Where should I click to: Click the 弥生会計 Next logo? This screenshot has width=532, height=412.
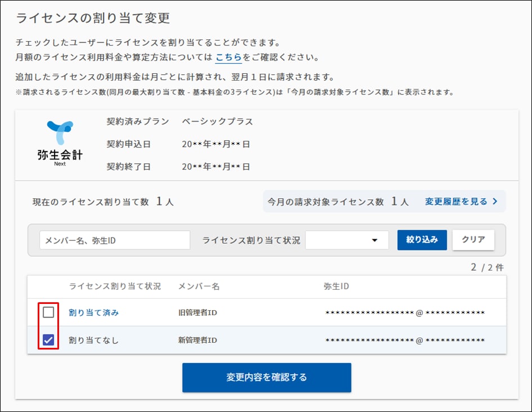(x=60, y=143)
